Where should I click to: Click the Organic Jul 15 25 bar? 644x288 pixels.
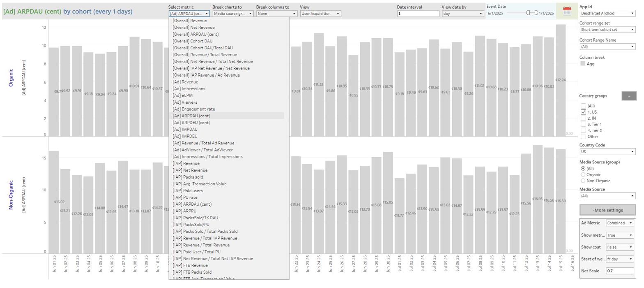tap(560, 80)
